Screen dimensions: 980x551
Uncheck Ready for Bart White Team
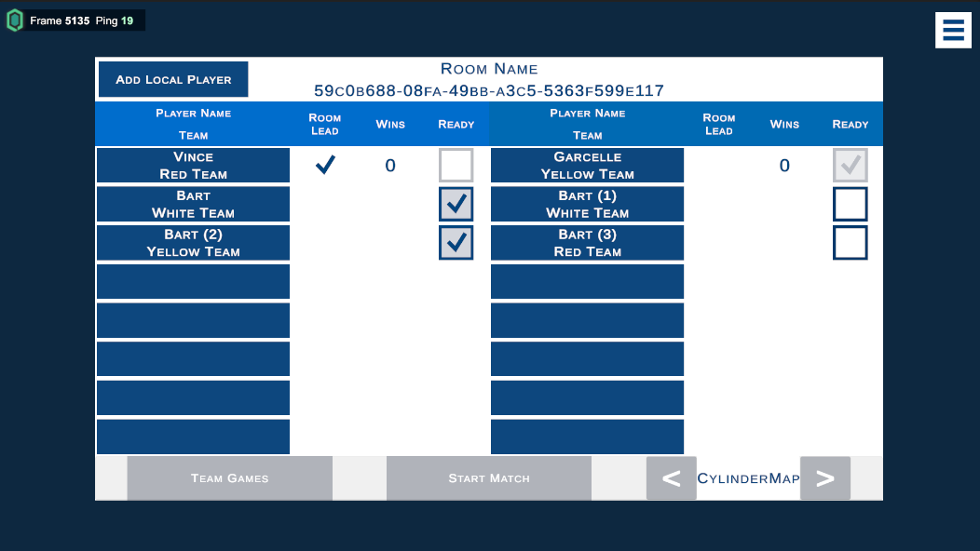[456, 204]
